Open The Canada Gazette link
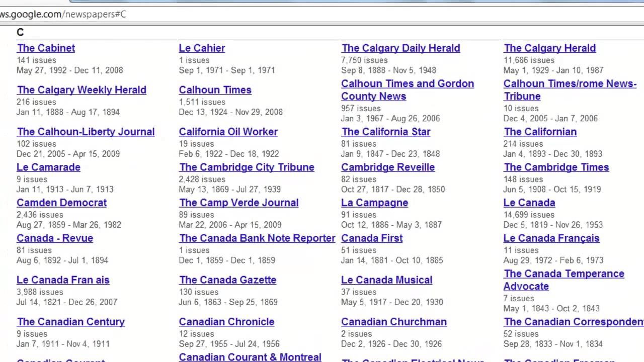Image resolution: width=644 pixels, height=362 pixels. tap(227, 280)
